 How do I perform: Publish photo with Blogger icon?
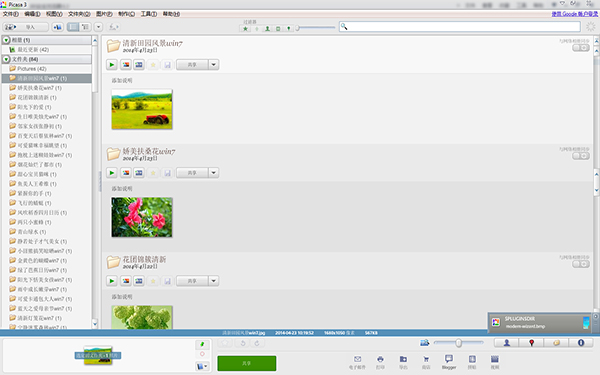tap(449, 362)
